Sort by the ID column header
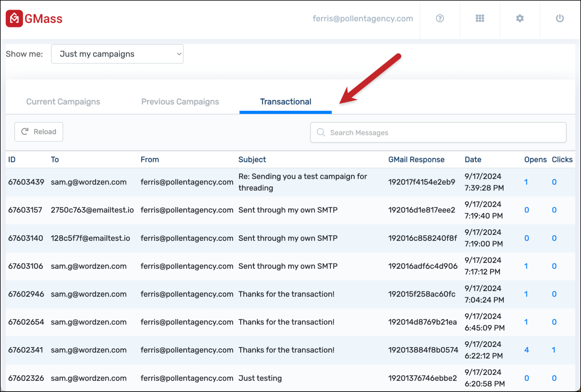This screenshot has height=392, width=581. [x=12, y=159]
